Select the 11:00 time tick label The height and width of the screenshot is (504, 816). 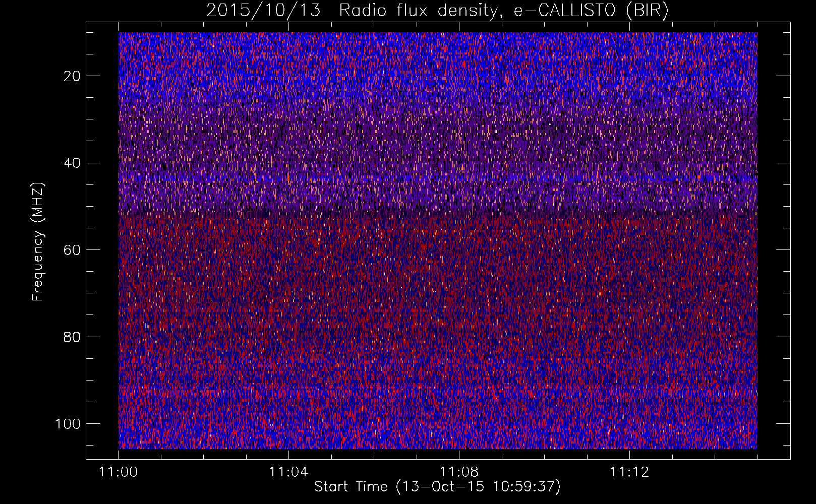119,472
